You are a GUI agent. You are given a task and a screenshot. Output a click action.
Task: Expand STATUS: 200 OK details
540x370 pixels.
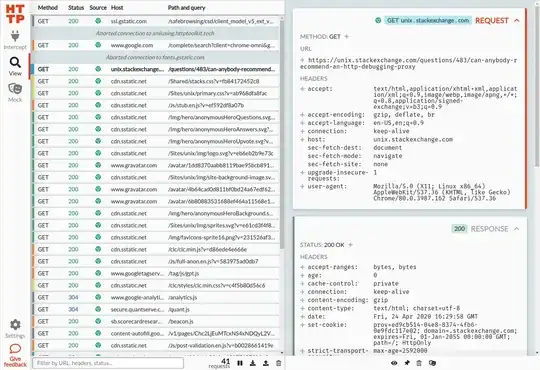coord(350,245)
